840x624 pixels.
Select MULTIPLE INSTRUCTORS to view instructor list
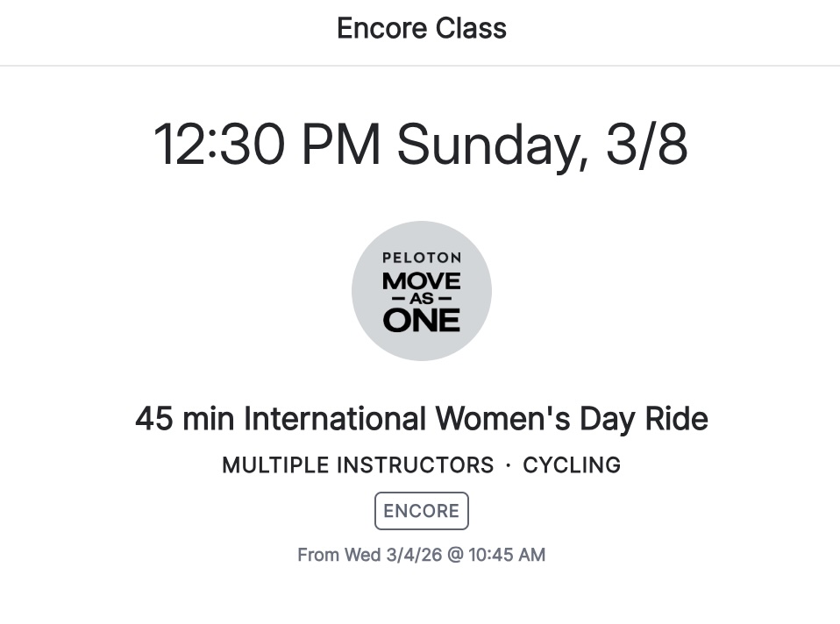click(x=359, y=465)
